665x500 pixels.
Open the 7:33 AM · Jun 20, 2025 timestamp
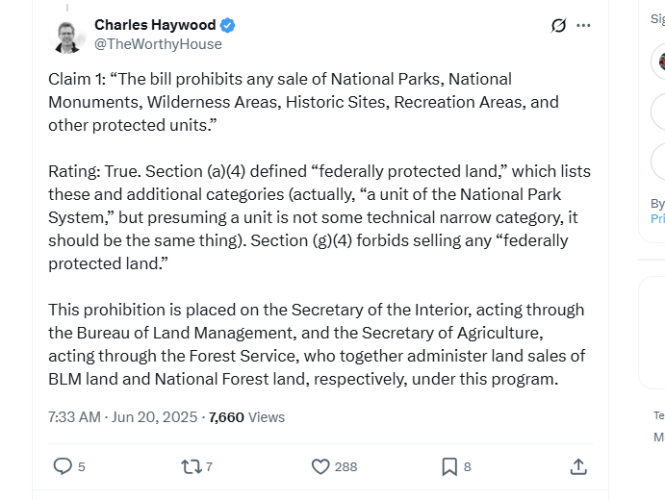point(123,417)
